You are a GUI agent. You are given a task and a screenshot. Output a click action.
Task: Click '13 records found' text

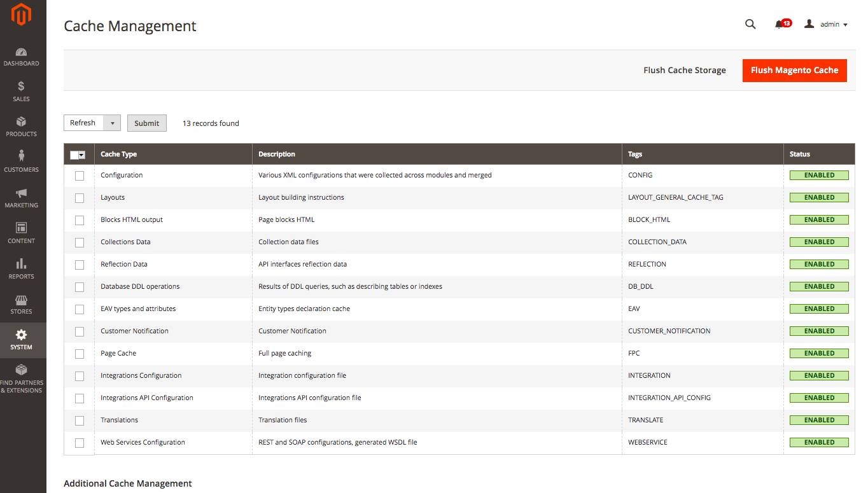pos(211,123)
